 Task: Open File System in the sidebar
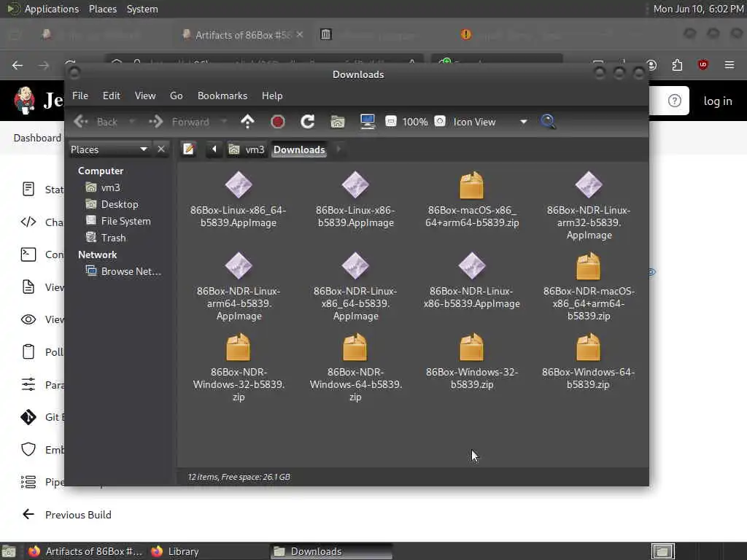[x=117, y=221]
